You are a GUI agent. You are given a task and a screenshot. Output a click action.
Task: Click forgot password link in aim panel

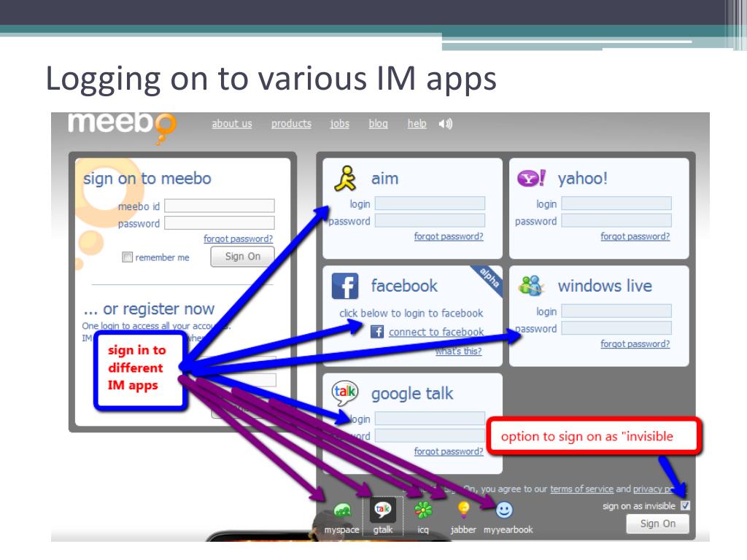pos(449,236)
